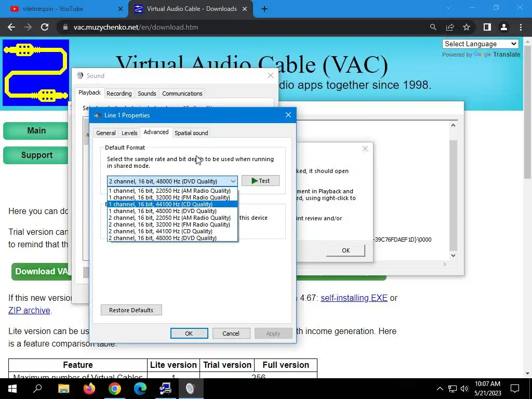Click the network tray icon
The image size is (532, 399).
click(453, 389)
